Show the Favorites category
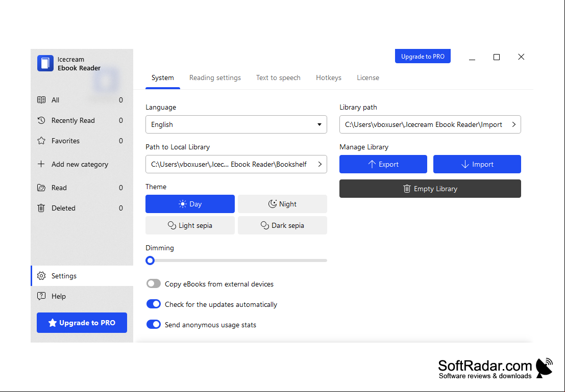The image size is (565, 392). (82, 141)
